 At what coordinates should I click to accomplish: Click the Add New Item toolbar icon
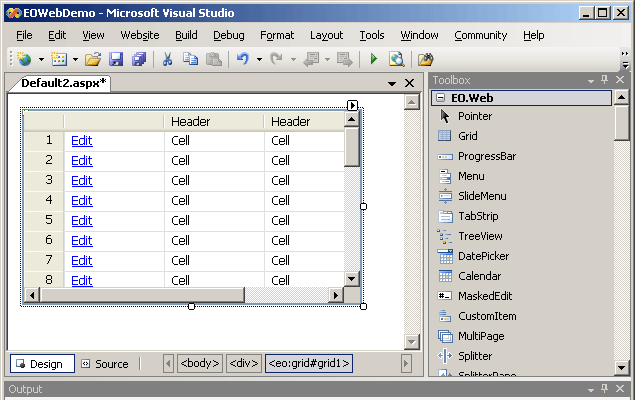pos(59,60)
